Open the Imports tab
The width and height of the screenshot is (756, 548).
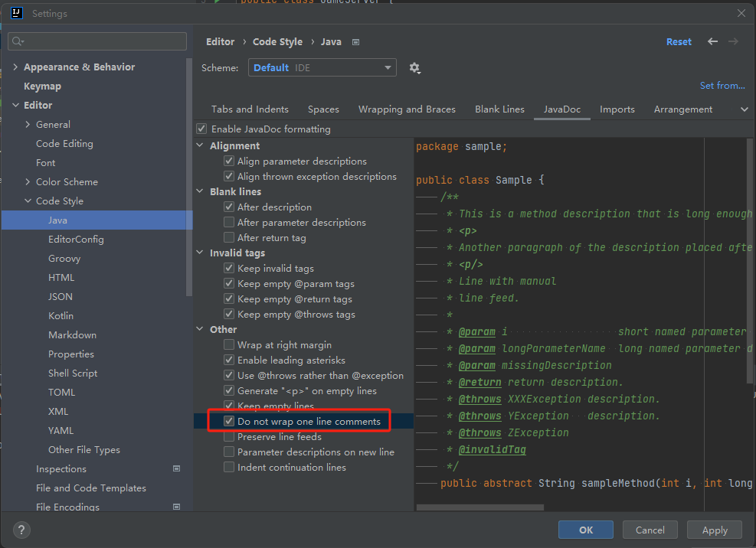click(x=617, y=109)
